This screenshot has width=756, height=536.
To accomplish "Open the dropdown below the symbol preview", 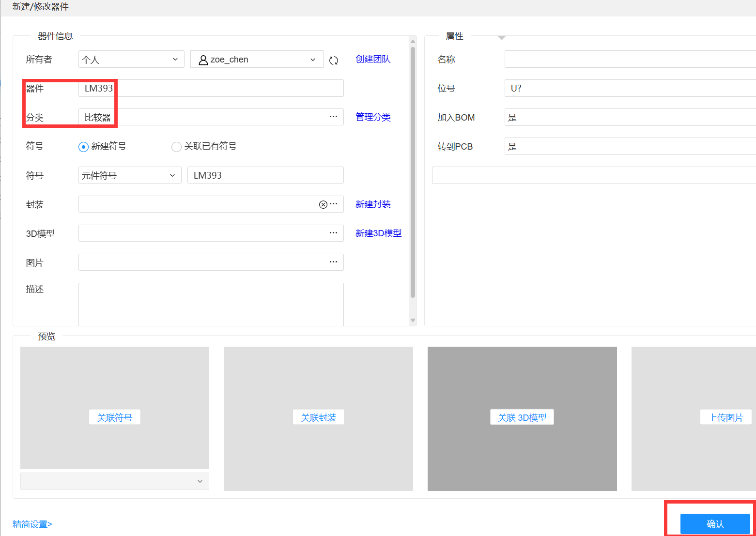I will [115, 481].
